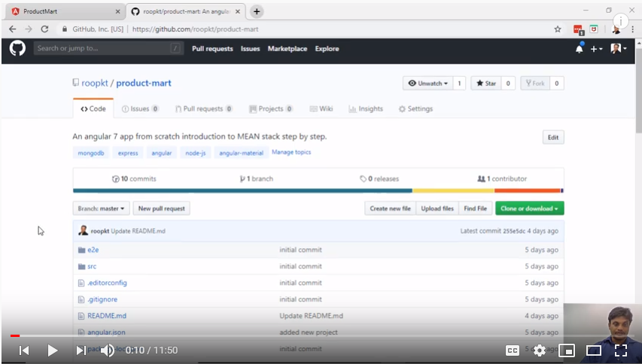
Task: Open the notifications bell icon
Action: click(x=579, y=49)
